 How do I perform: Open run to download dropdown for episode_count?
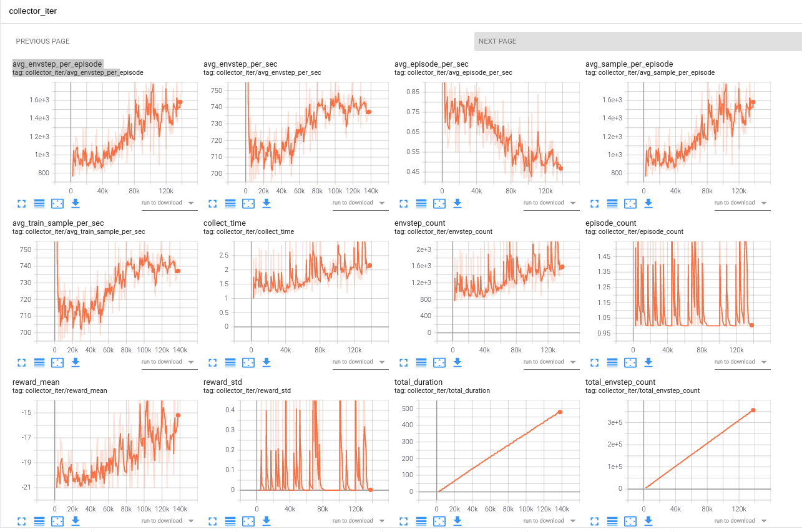coord(741,362)
